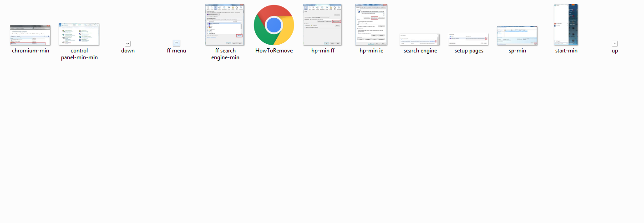Click the 'search engine' file name label
644x223 pixels.
420,51
